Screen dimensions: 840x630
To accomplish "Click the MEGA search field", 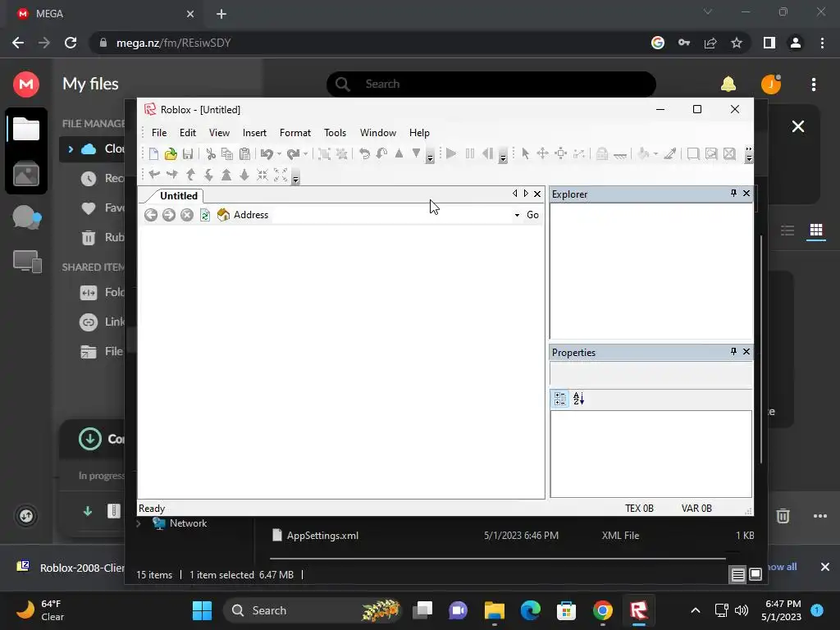I will [x=491, y=84].
